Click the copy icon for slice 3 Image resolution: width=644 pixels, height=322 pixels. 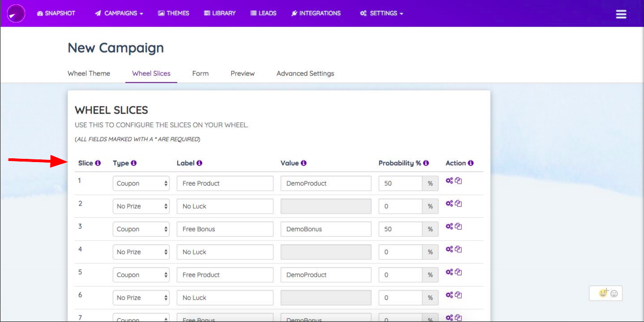tap(458, 226)
